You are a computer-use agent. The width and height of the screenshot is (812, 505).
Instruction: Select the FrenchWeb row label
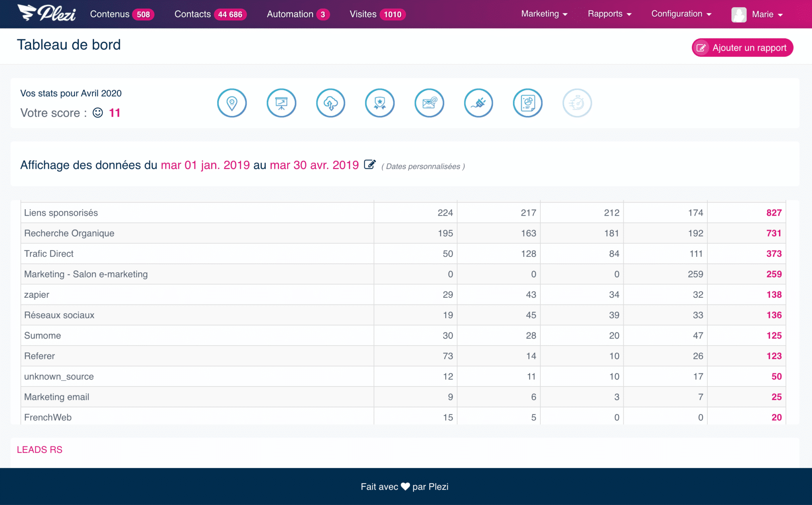pos(48,417)
